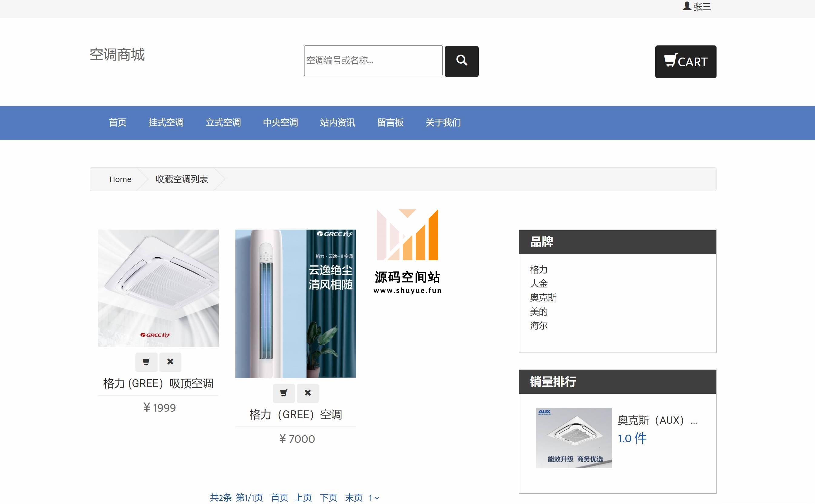
Task: Open the 中央空调 category
Action: (280, 123)
